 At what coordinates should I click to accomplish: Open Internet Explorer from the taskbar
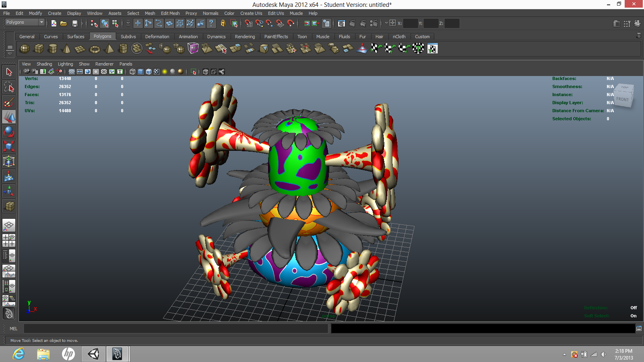19,354
